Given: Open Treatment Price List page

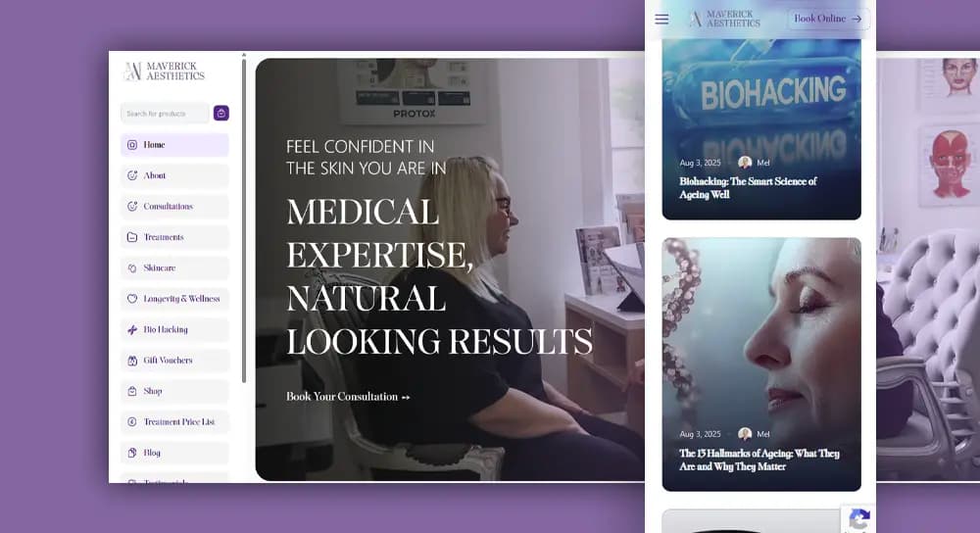Looking at the screenshot, I should [x=174, y=421].
